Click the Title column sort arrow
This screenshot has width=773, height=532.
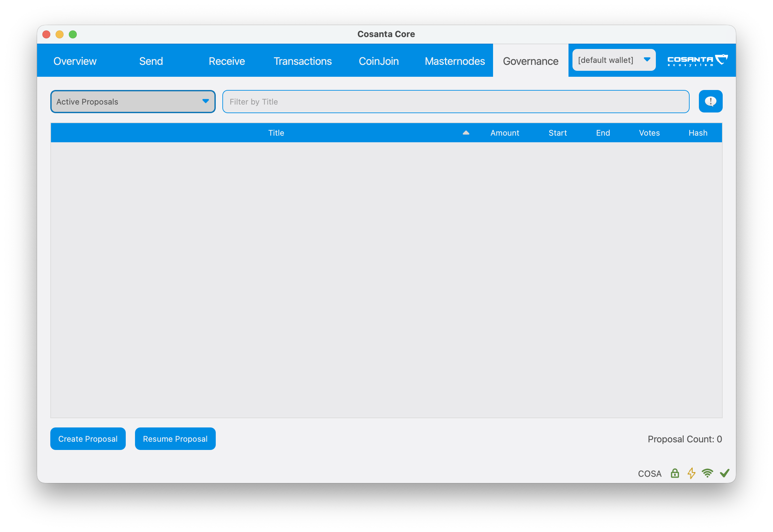[466, 133]
